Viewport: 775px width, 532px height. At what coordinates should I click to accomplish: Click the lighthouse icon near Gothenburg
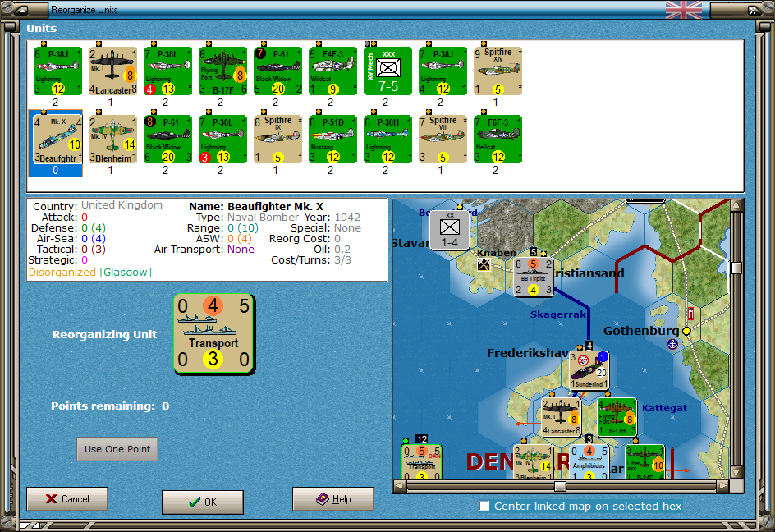690,313
